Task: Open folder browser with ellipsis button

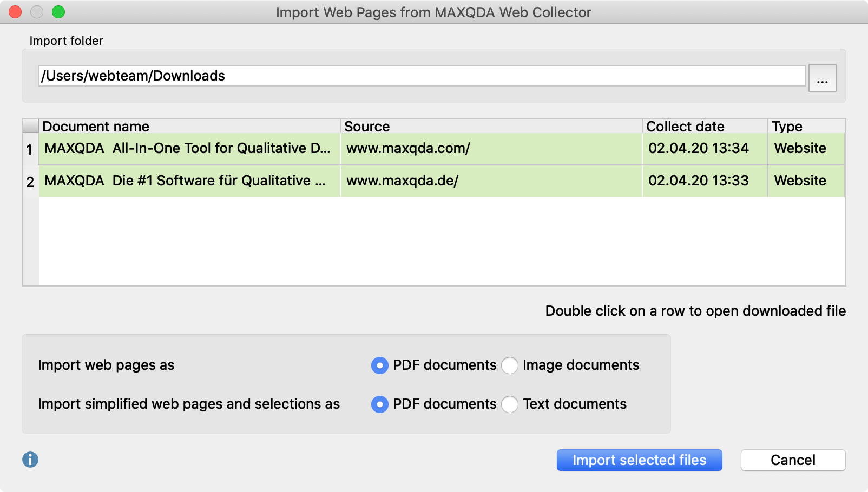Action: tap(822, 78)
